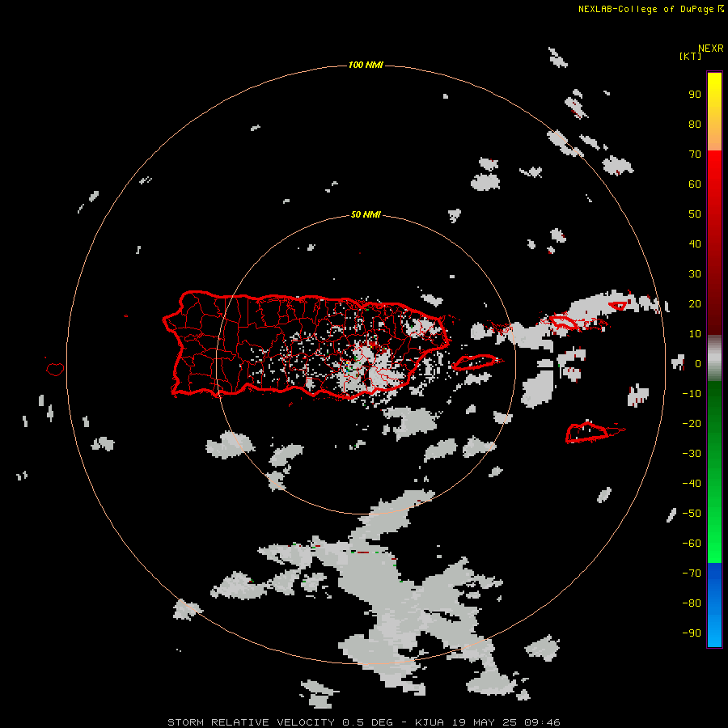
Task: Click the -20 value on the velocity scale
Action: pos(692,424)
